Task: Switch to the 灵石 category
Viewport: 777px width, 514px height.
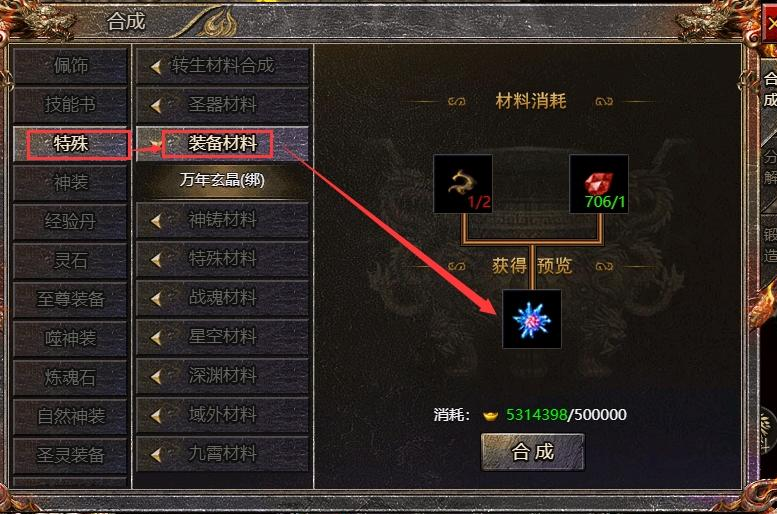Action: coord(70,261)
